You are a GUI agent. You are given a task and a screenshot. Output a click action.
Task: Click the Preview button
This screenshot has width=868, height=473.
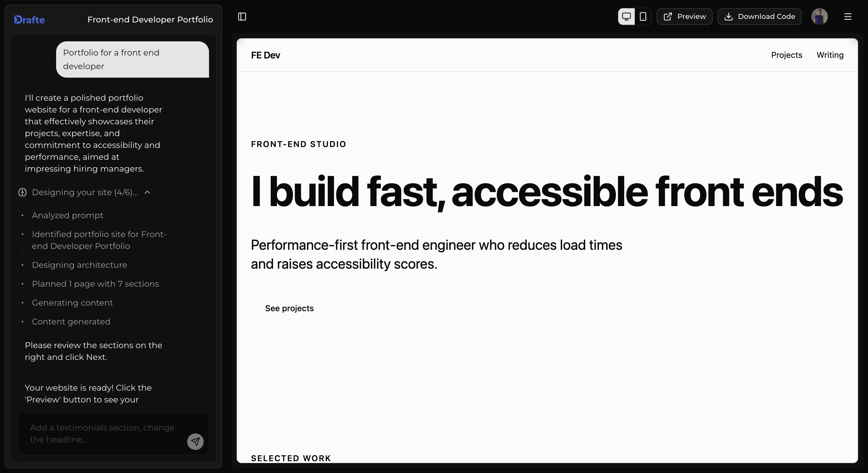tap(684, 17)
